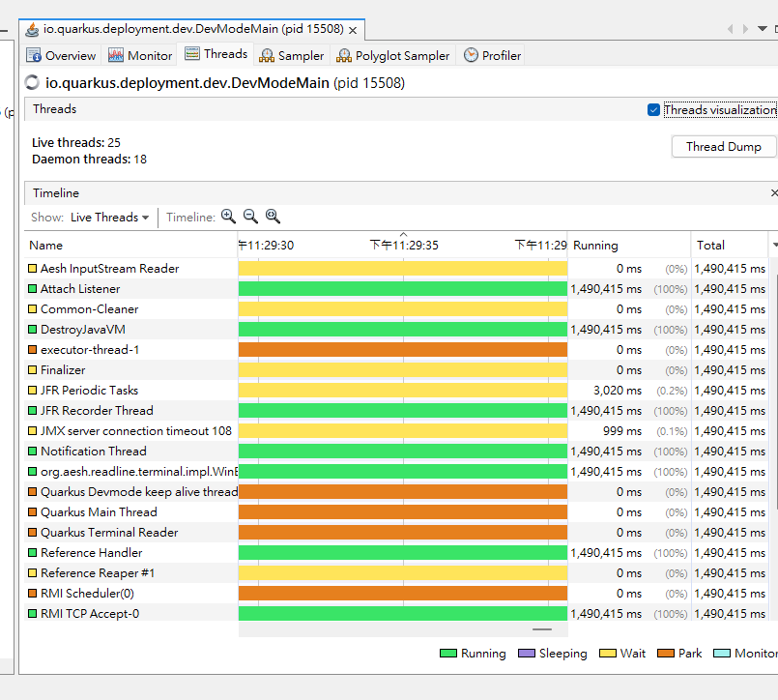Screen dimensions: 778x700
Task: Sort by the Total column header
Action: click(x=730, y=245)
